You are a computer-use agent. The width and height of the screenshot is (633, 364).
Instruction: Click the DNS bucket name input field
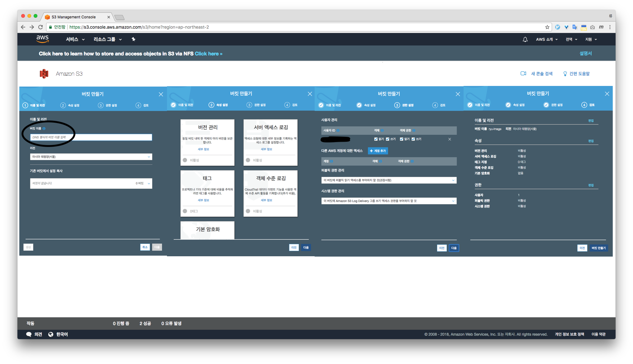(x=91, y=137)
